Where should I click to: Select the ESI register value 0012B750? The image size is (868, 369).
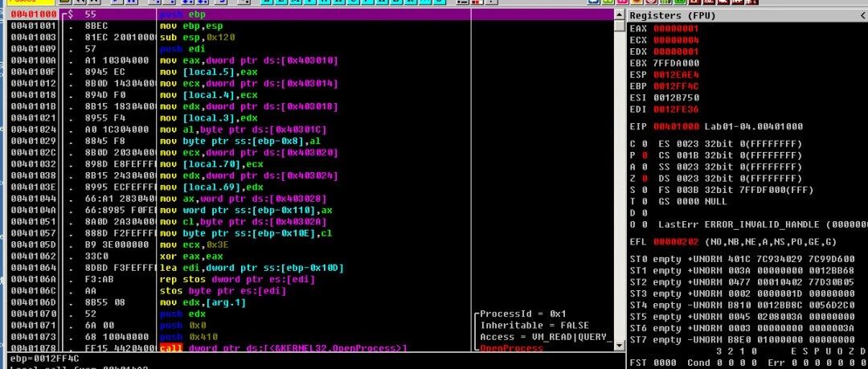pos(675,97)
